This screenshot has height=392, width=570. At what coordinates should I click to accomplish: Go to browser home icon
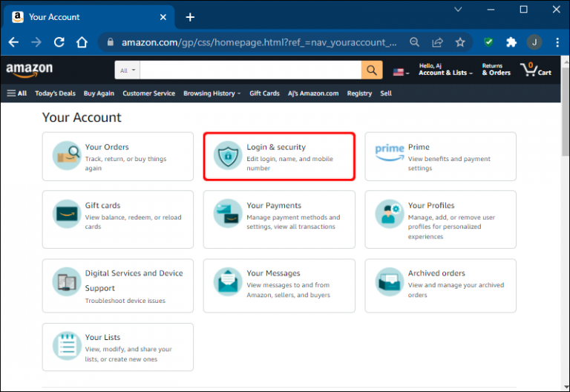[x=82, y=42]
